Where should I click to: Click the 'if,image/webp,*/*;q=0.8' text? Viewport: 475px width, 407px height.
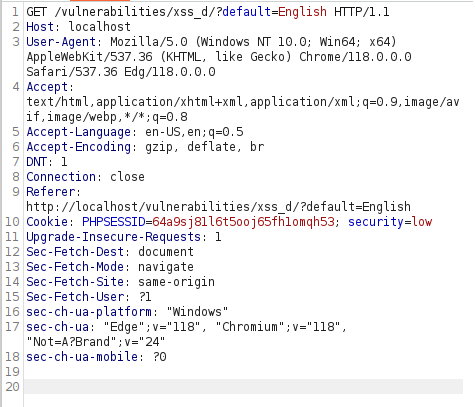click(x=107, y=117)
